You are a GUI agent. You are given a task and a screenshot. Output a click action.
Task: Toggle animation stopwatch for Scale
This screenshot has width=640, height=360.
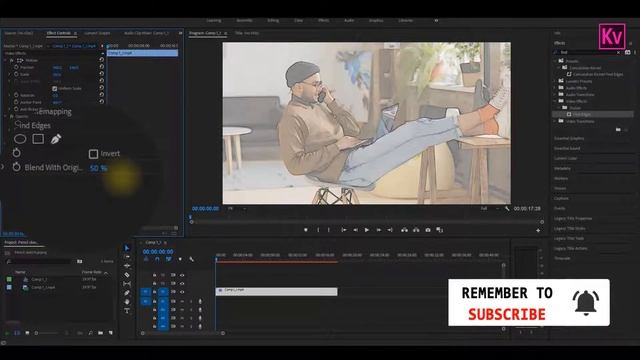16,74
